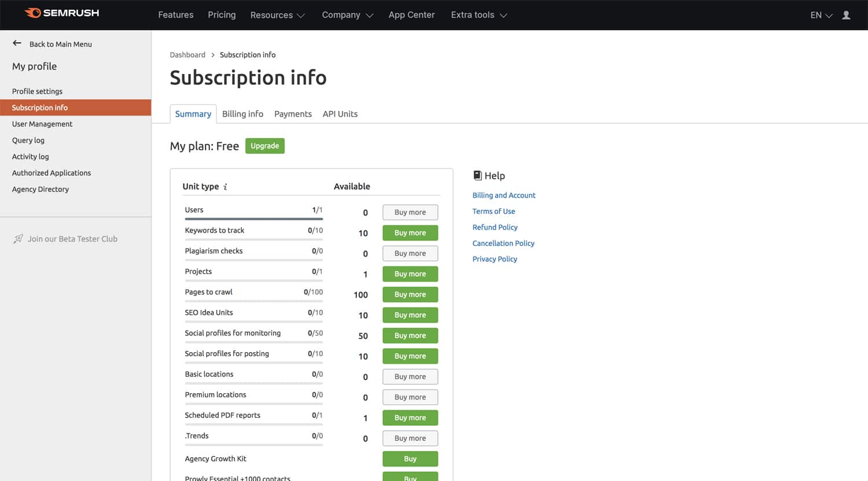Go Back to Main Menu
This screenshot has height=481, width=868.
coord(61,44)
